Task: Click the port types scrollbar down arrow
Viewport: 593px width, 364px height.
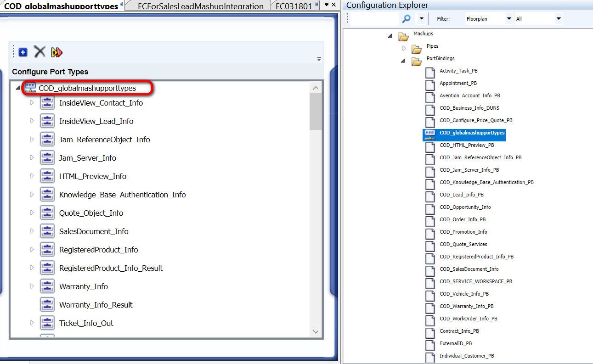Action: (316, 331)
